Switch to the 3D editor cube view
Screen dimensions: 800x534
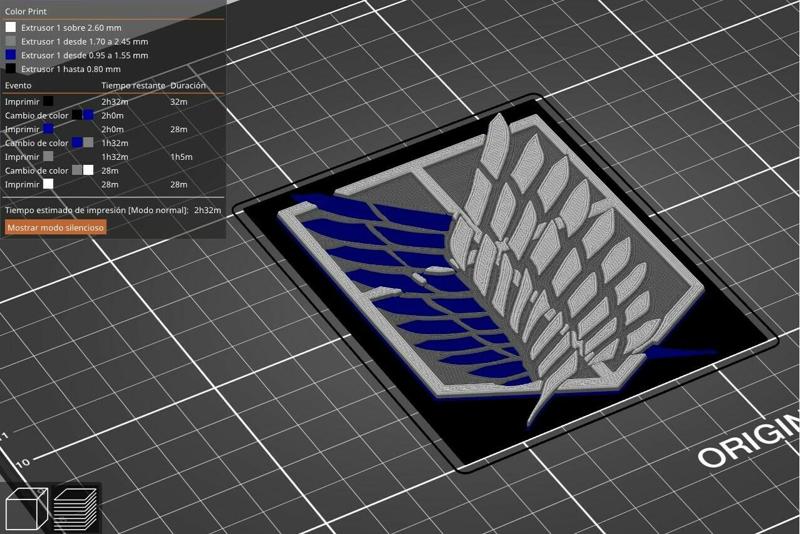click(x=26, y=510)
